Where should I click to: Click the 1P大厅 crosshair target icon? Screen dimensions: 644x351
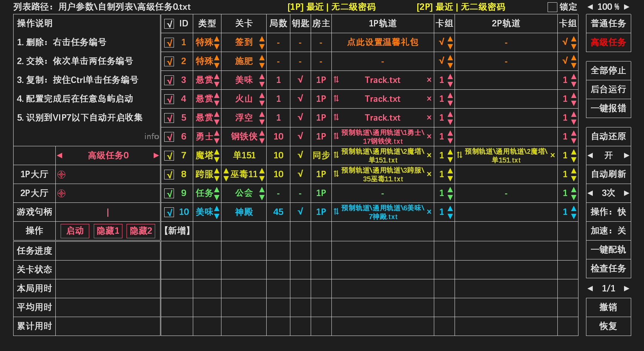click(61, 175)
